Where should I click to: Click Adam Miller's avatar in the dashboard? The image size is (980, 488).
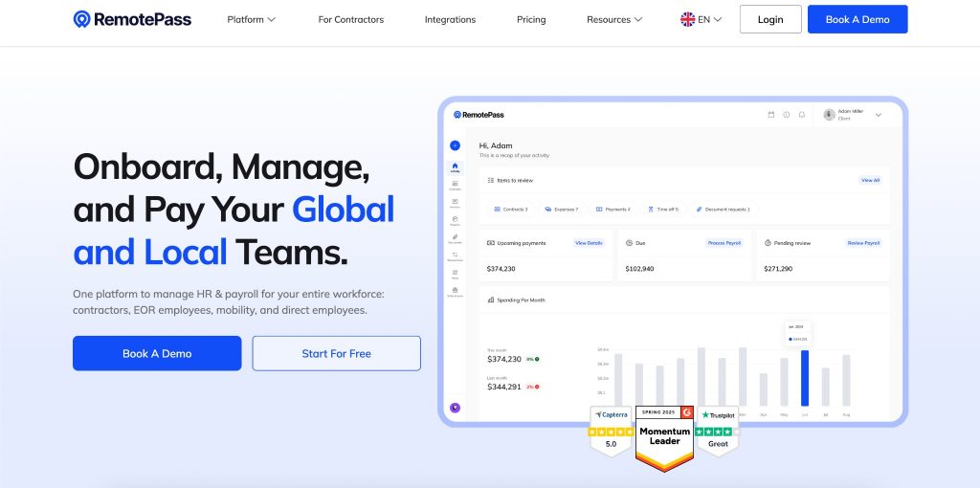[x=830, y=115]
